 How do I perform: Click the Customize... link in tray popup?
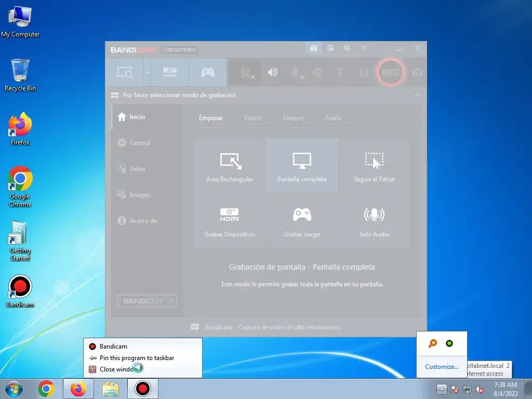point(442,367)
